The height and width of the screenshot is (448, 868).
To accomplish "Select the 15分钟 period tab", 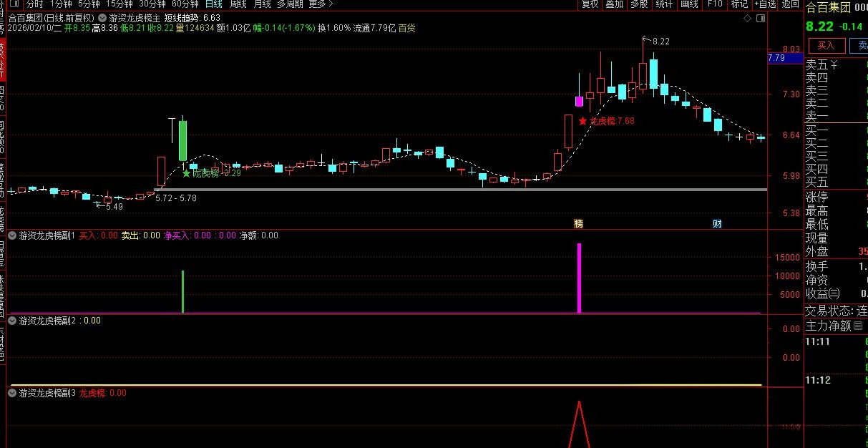I will tap(120, 4).
